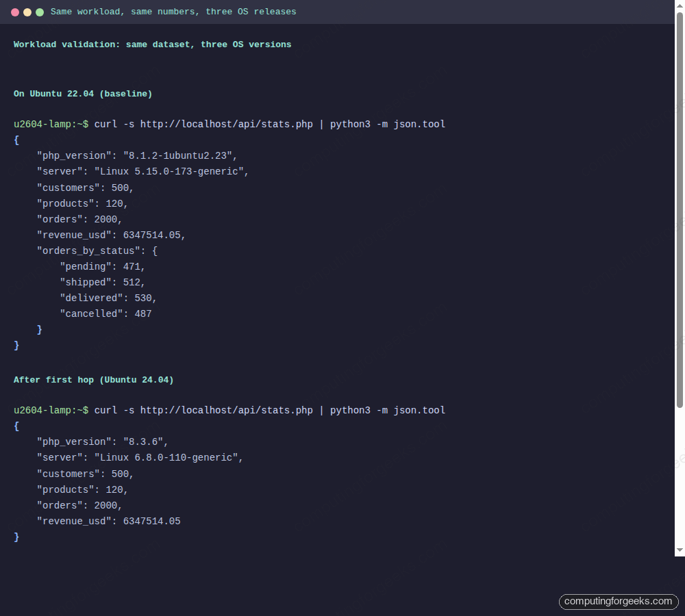Click the pending count 471 line
This screenshot has height=616, width=685.
click(103, 266)
